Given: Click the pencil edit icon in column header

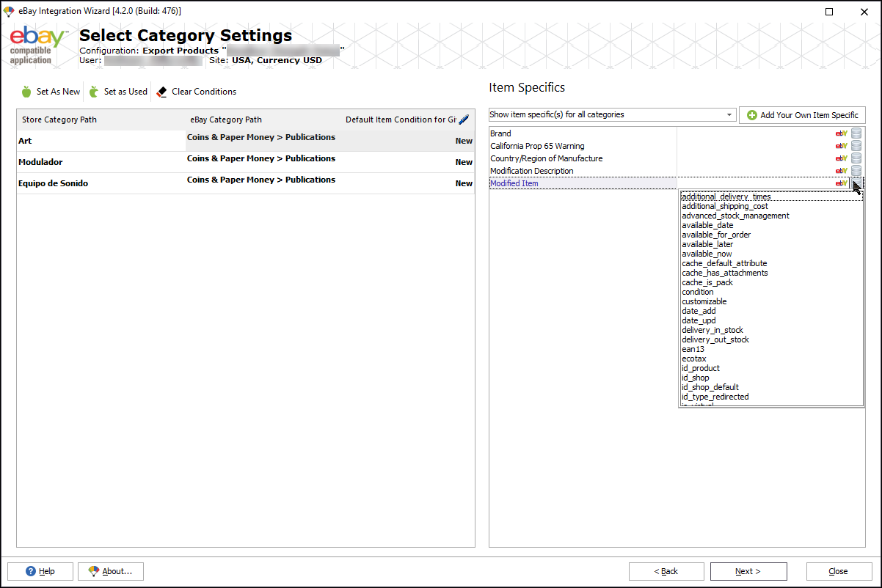Looking at the screenshot, I should [463, 120].
